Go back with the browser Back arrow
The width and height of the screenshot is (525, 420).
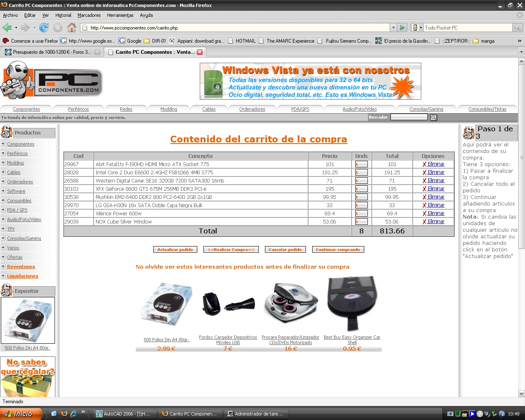point(7,28)
